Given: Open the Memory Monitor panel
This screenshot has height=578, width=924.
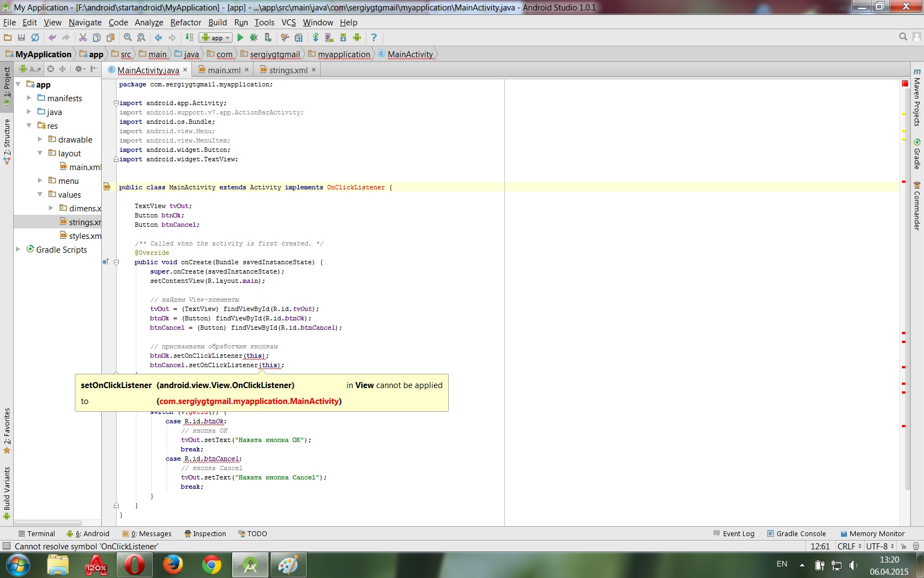Looking at the screenshot, I should [872, 533].
